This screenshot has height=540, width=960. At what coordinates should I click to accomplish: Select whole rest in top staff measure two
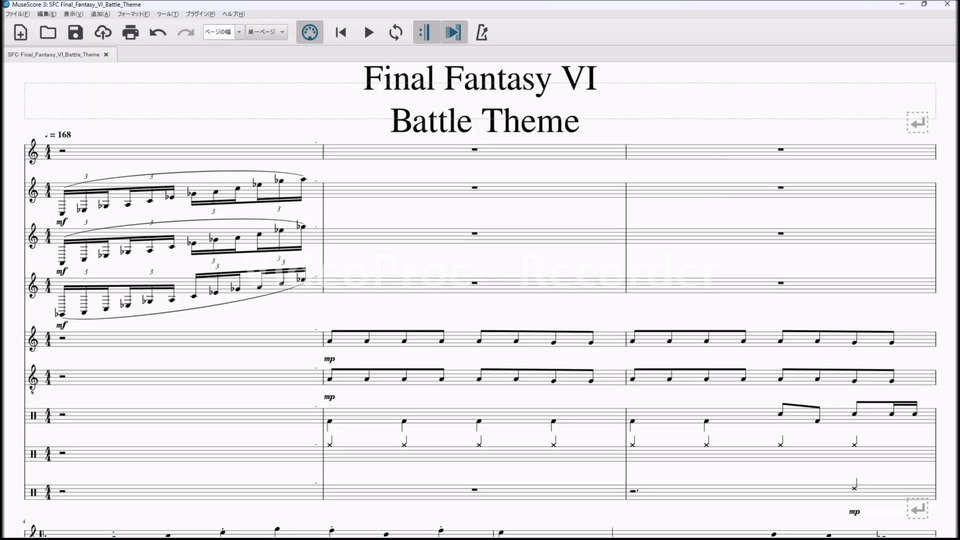pos(474,149)
